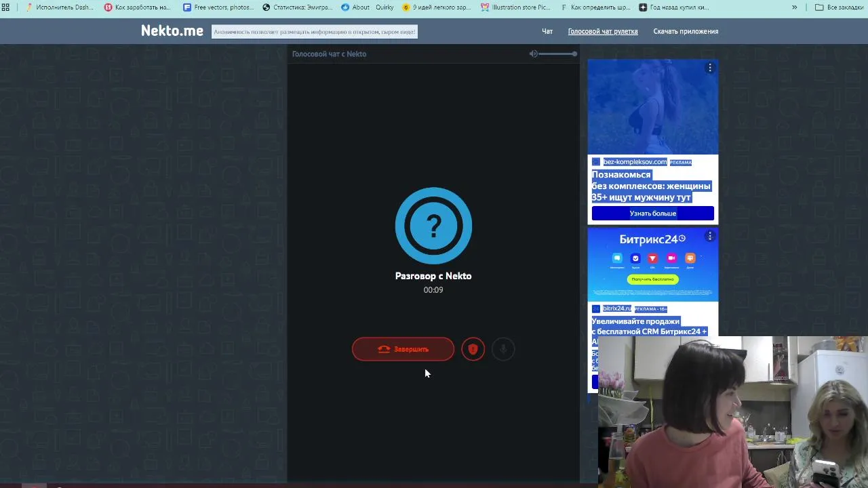
Task: Click Увеличивайте продажи Битрикс24 headline
Action: click(x=649, y=326)
